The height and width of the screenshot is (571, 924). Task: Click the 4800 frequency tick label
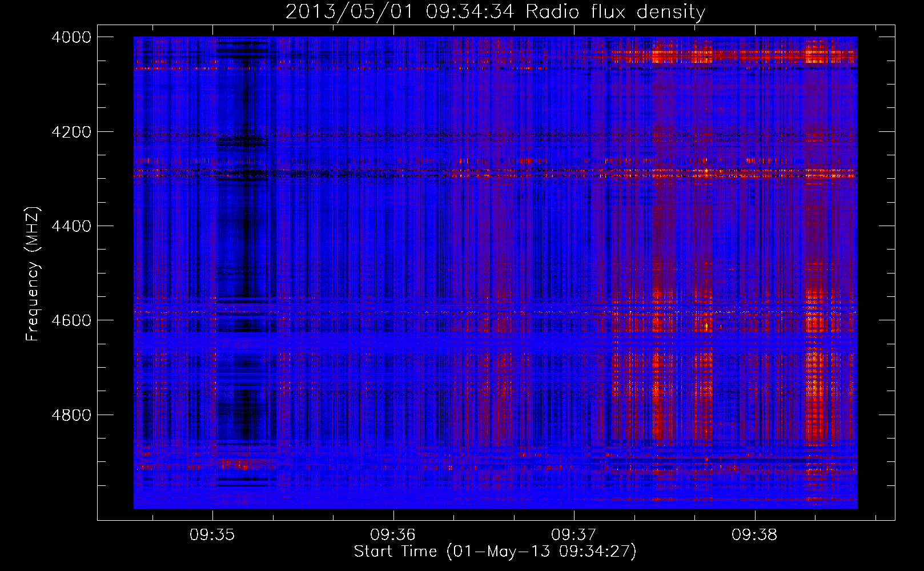click(x=71, y=415)
